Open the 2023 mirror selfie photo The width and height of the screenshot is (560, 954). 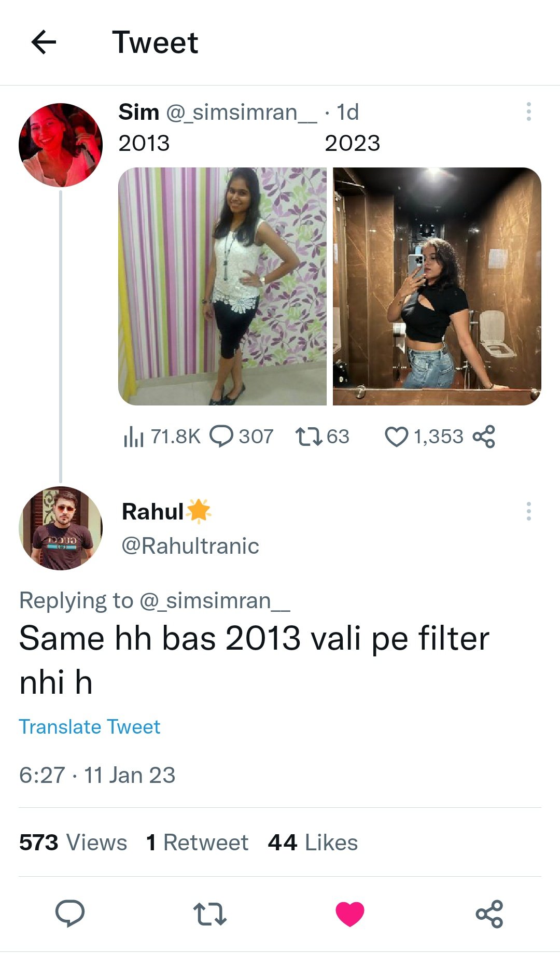coord(437,286)
